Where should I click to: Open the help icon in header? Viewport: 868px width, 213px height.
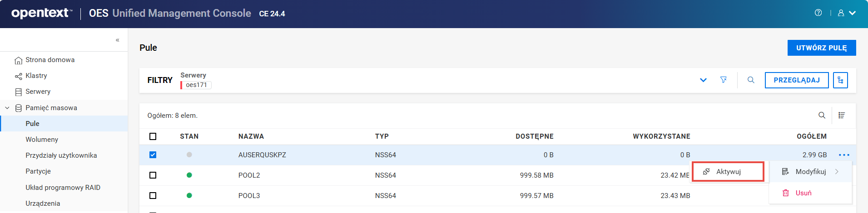click(x=818, y=13)
